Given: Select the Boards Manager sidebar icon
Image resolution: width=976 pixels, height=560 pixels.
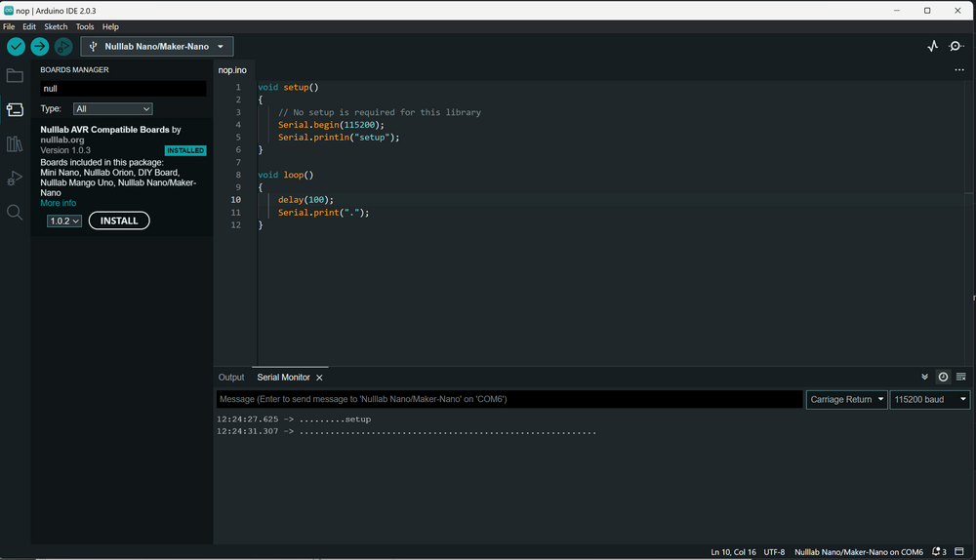Looking at the screenshot, I should [x=15, y=110].
